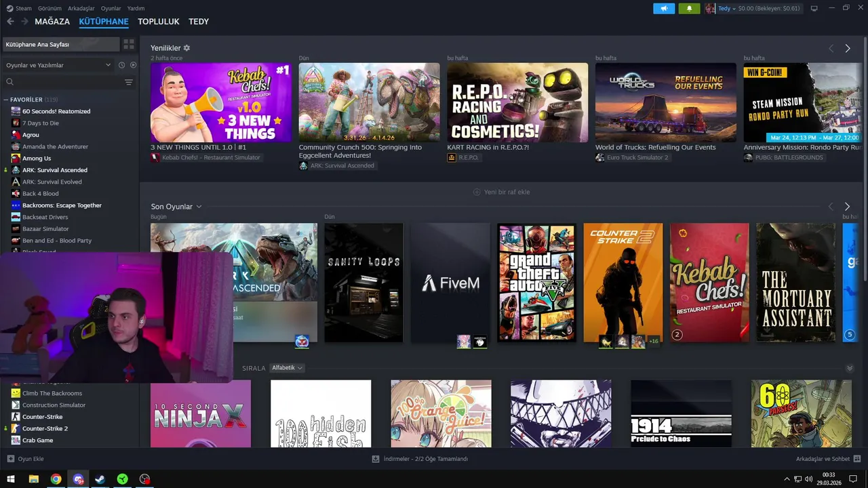Viewport: 868px width, 488px height.
Task: Expand the Son Oyunlar shelf dropdown
Action: click(x=199, y=206)
